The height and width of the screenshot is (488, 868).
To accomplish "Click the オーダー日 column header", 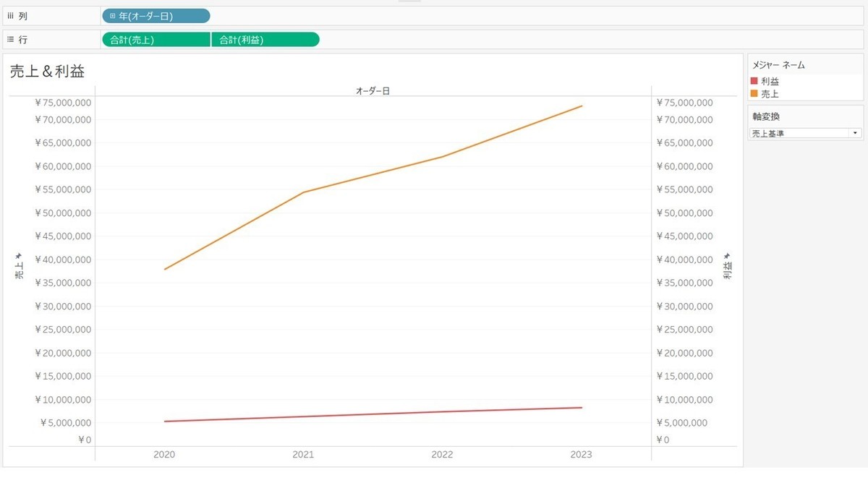I will (373, 90).
